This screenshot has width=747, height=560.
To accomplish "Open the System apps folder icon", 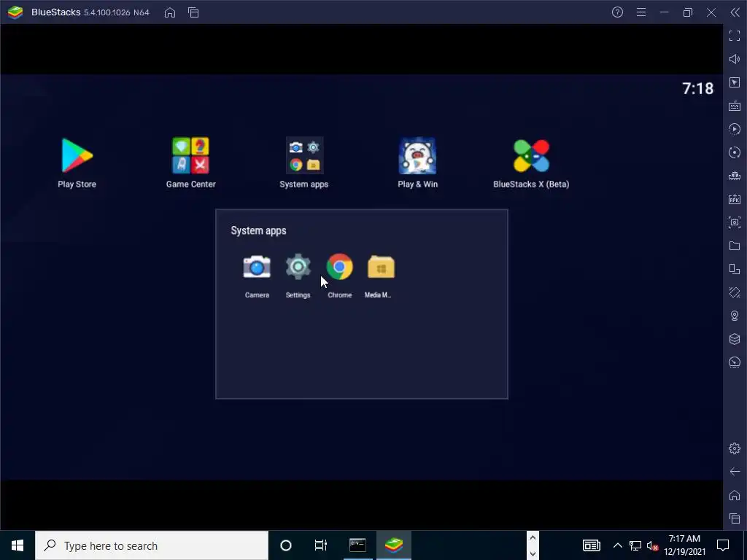I will tap(304, 155).
